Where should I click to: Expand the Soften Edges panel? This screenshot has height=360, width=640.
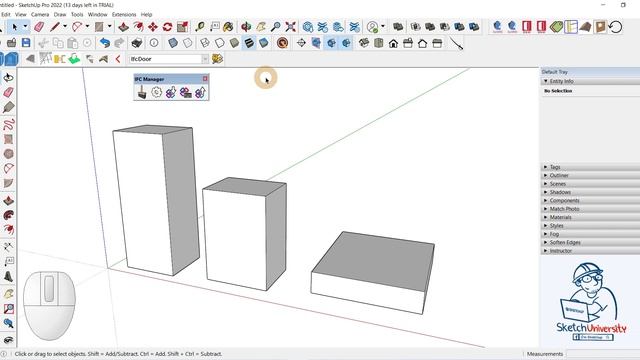click(x=590, y=242)
